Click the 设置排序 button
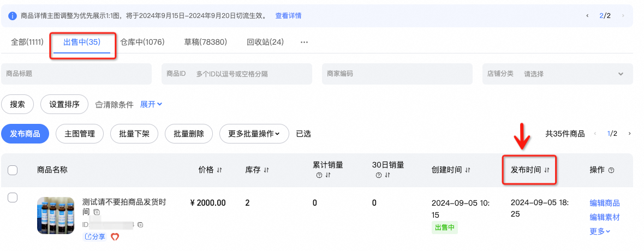 click(x=64, y=104)
